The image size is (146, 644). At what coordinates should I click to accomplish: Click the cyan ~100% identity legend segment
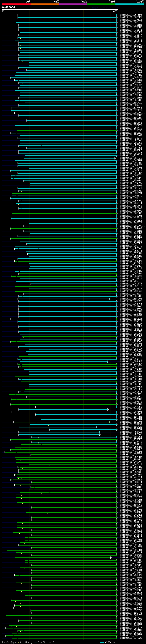130,4
